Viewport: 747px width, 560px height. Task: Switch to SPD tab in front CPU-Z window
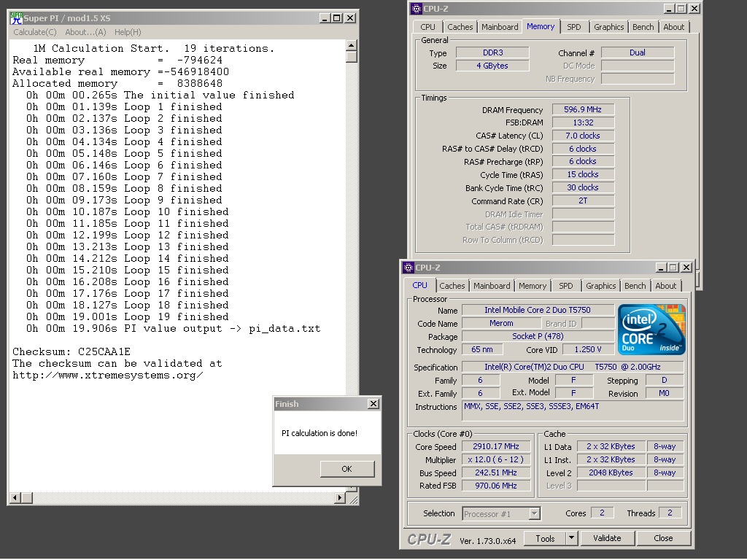tap(566, 286)
